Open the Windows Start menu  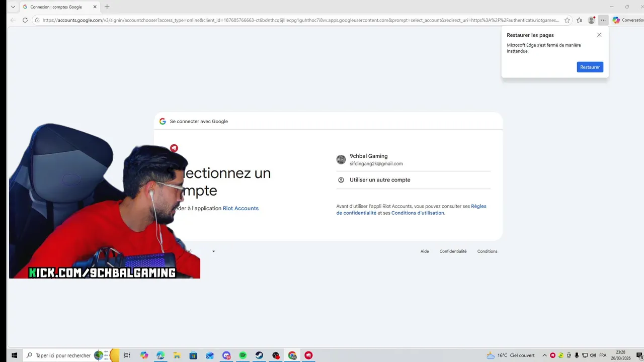point(14,355)
